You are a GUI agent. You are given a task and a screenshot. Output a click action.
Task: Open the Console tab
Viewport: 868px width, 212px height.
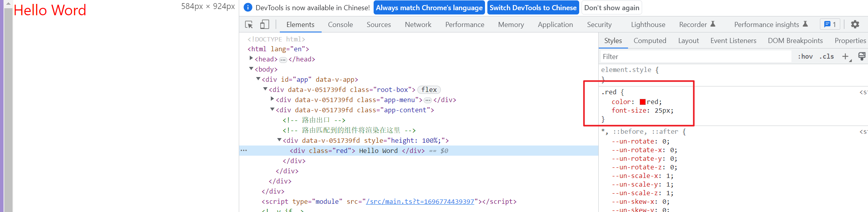pos(340,24)
